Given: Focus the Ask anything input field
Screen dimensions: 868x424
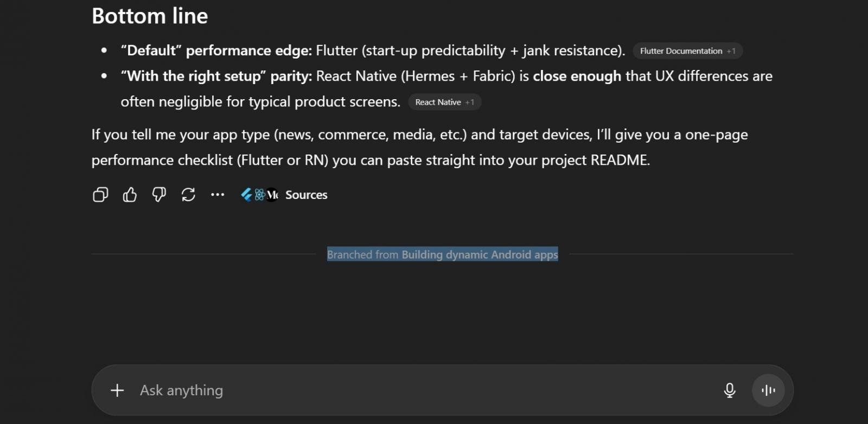Looking at the screenshot, I should (380, 390).
